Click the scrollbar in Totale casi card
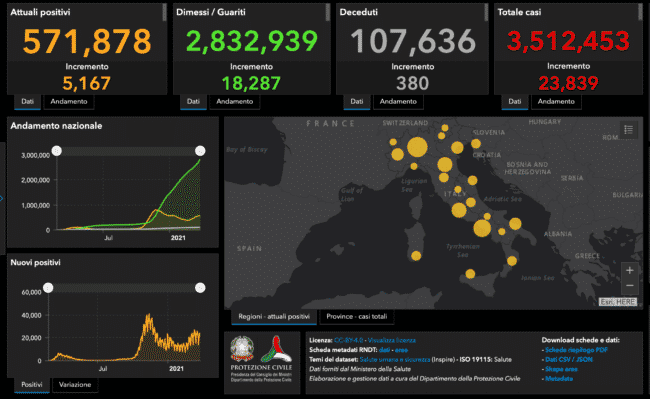 [x=640, y=12]
